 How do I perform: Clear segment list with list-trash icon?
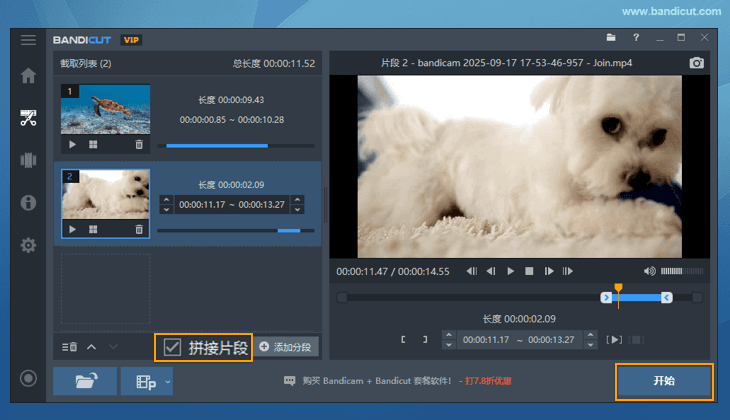[69, 347]
